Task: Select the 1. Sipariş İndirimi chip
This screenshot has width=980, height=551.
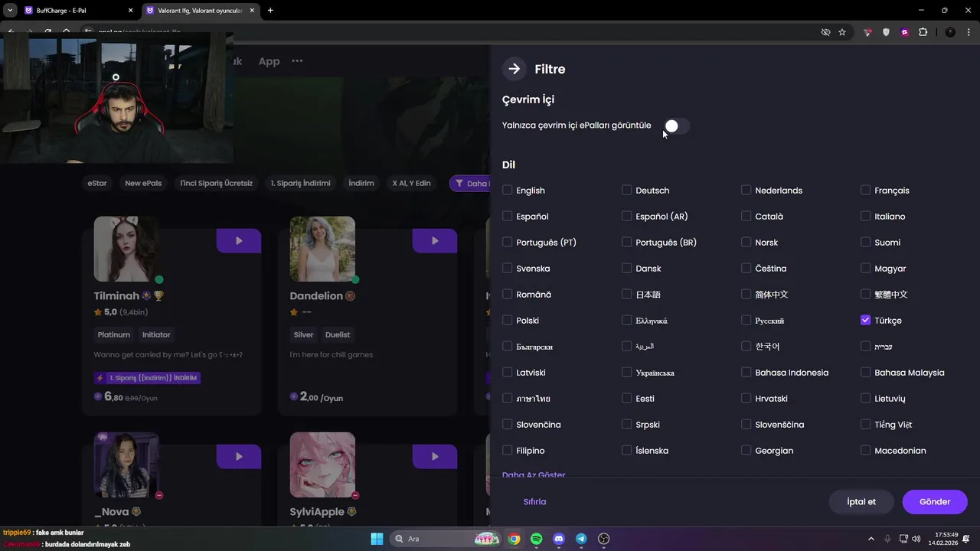Action: pyautogui.click(x=300, y=183)
